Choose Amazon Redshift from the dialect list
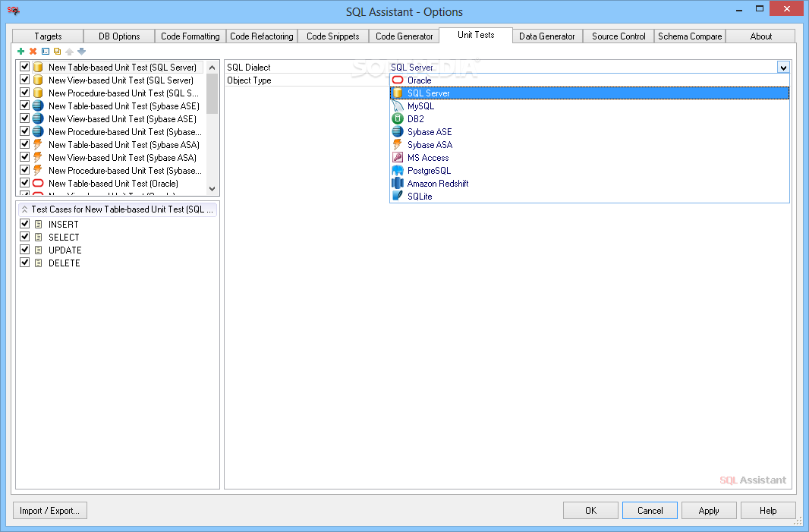The width and height of the screenshot is (809, 532). (x=590, y=183)
